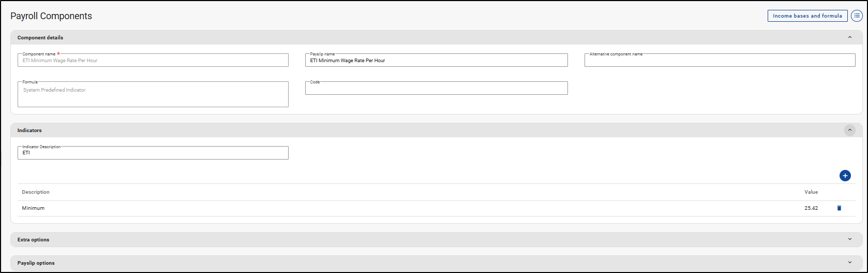Screen dimensions: 868x273
Task: Expand the Extra options section arrow
Action: (849, 239)
